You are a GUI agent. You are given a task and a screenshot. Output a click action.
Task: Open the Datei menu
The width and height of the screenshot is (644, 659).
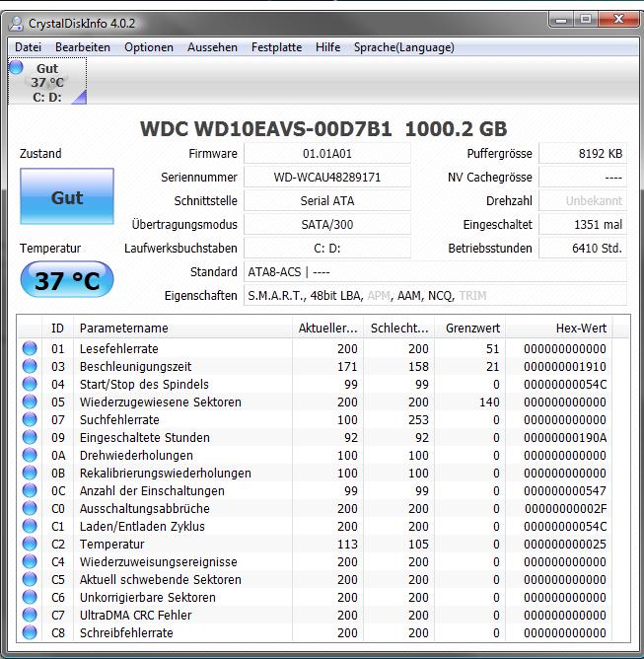point(29,47)
